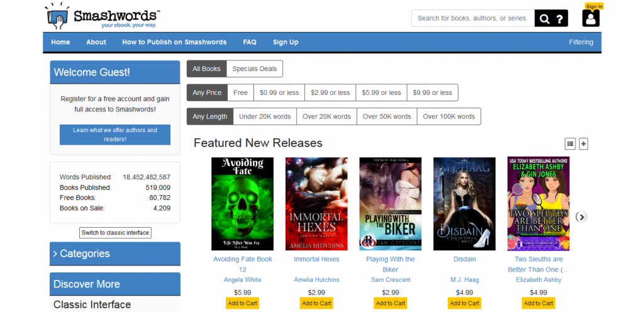Open the Immortal Hexes book cover
Viewport: 644px width, 312px height.
[x=316, y=204]
